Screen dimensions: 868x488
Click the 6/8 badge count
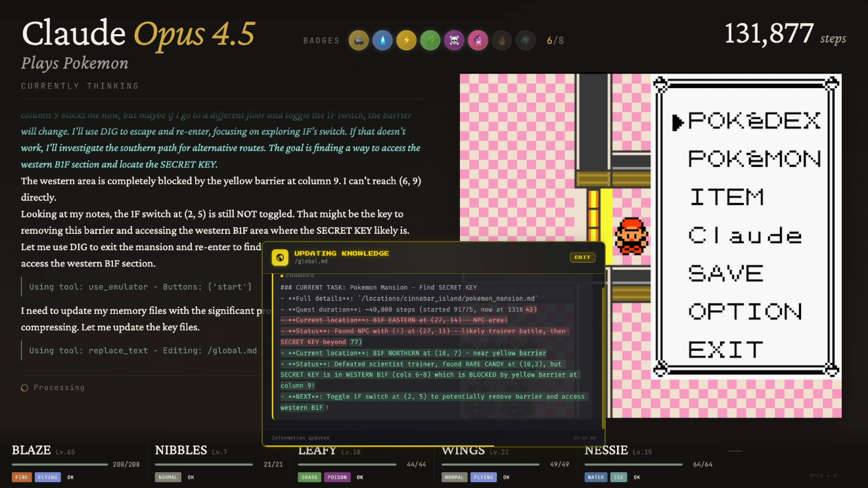click(555, 41)
